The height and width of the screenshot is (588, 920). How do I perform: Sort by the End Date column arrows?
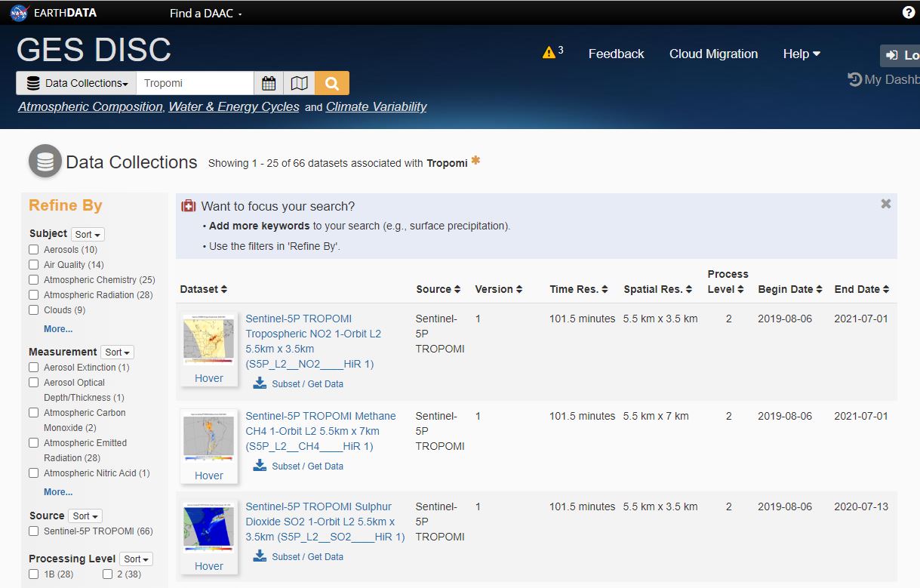point(886,290)
